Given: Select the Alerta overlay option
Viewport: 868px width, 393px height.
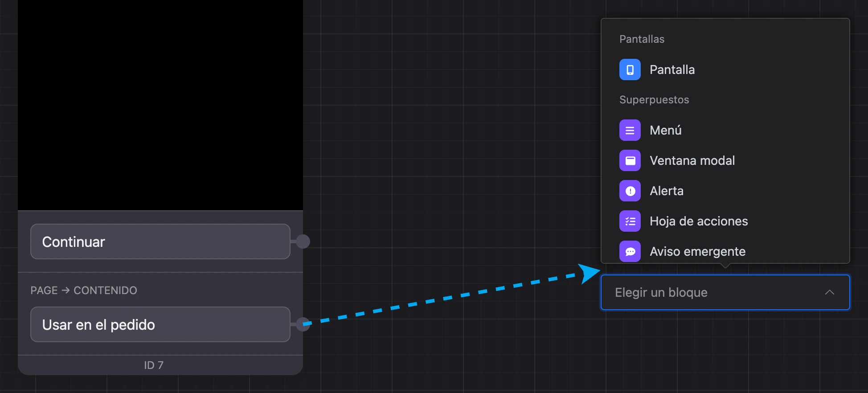Looking at the screenshot, I should click(x=725, y=191).
